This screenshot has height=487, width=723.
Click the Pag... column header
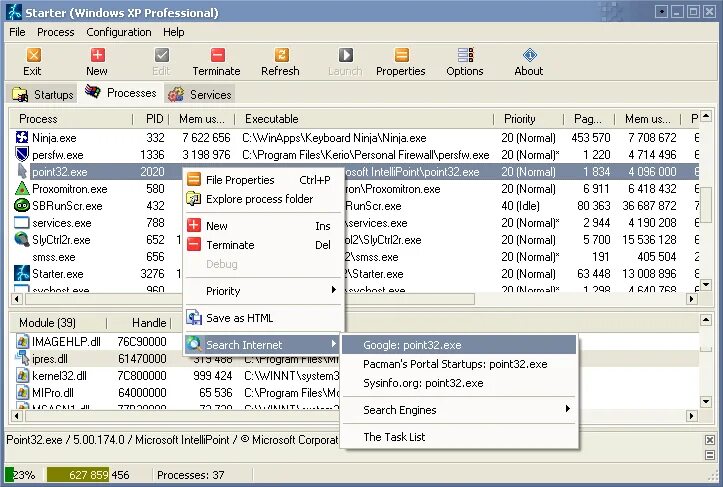(589, 119)
